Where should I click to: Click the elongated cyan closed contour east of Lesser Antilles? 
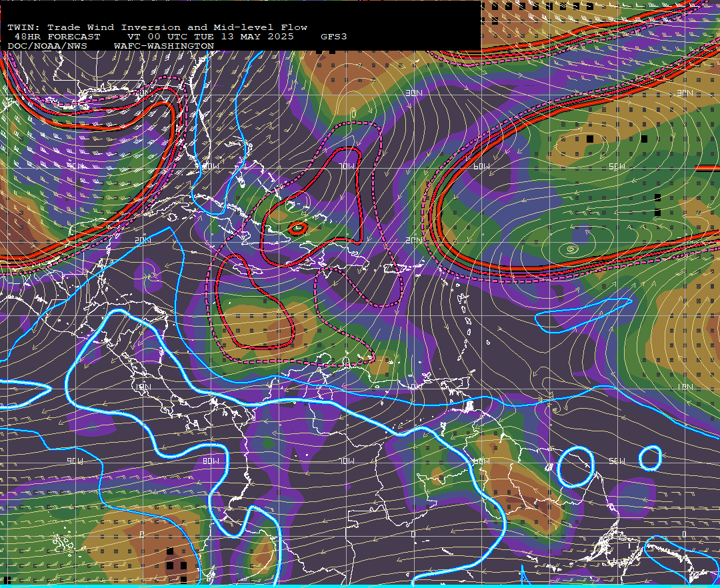[x=583, y=315]
